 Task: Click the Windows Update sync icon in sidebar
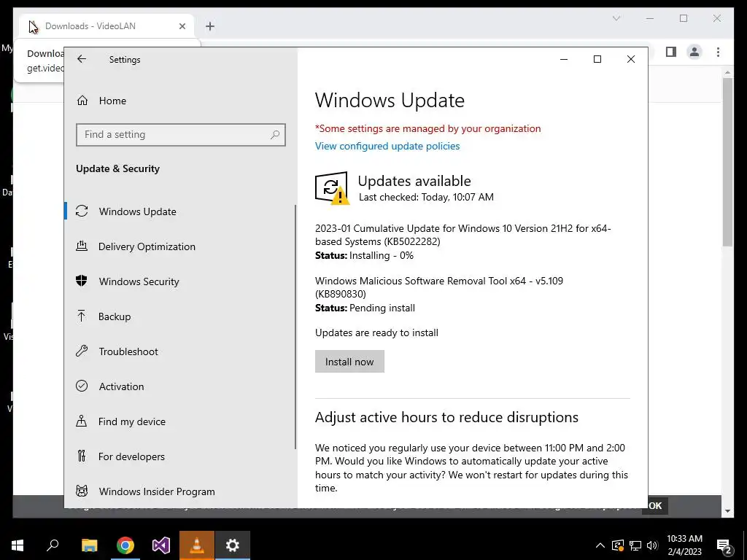82,211
